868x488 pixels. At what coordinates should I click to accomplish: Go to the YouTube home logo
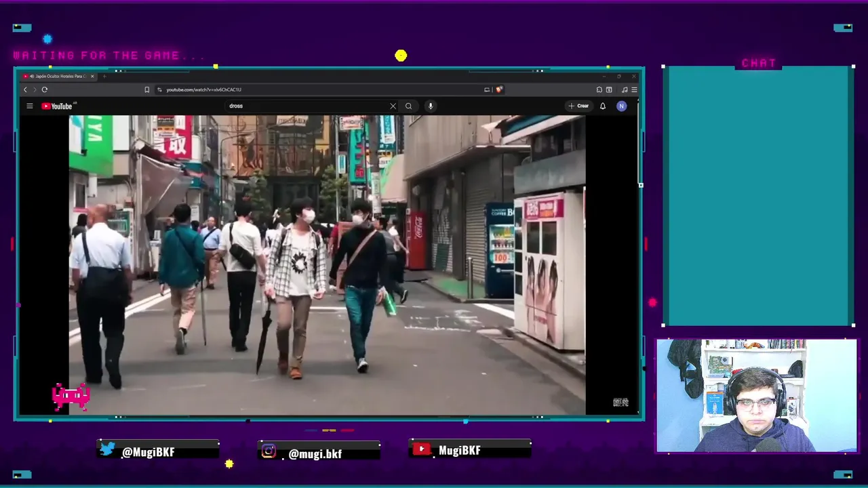(58, 106)
